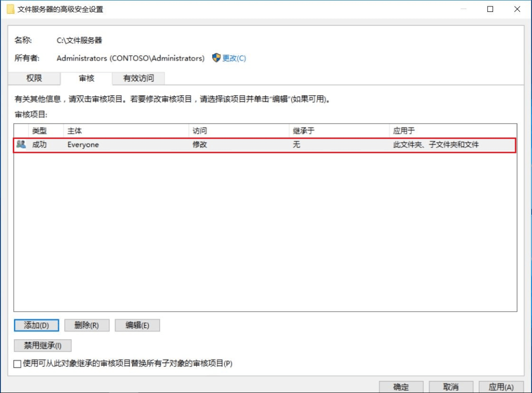The image size is (532, 393).
Task: Click the 更改(C) owner link
Action: pos(234,58)
